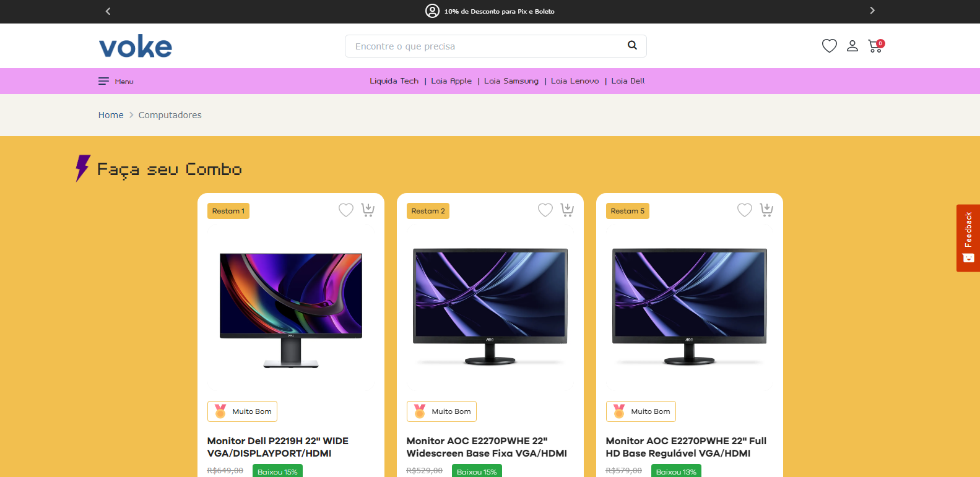This screenshot has width=980, height=477.
Task: Click the search magnifier icon
Action: (632, 45)
